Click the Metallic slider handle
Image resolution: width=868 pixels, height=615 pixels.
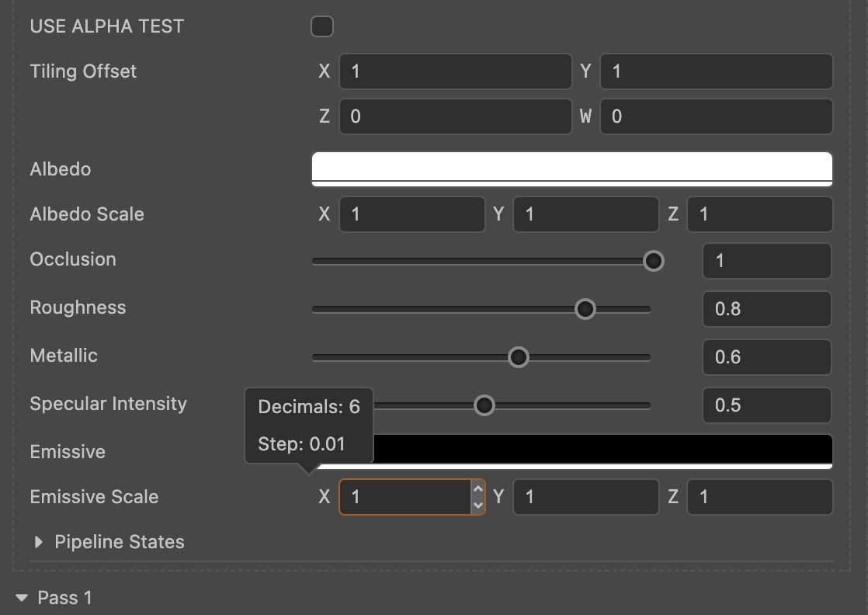[x=518, y=357]
